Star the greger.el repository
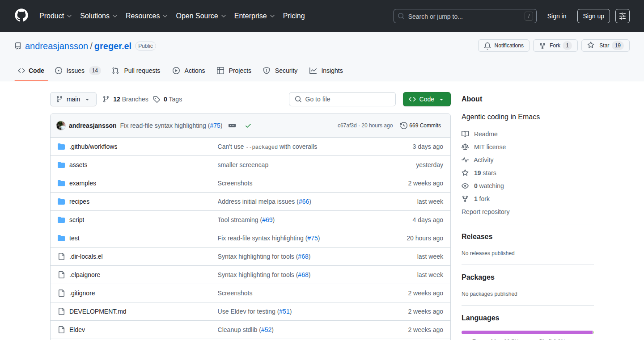The width and height of the screenshot is (644, 340). 606,46
